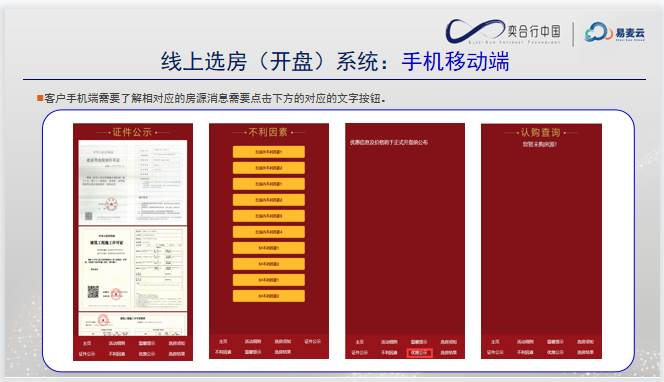Image resolution: width=664 pixels, height=382 pixels.
Task: Select 证件公示 bottom tab on the 证件公示 phone screen
Action: (87, 354)
